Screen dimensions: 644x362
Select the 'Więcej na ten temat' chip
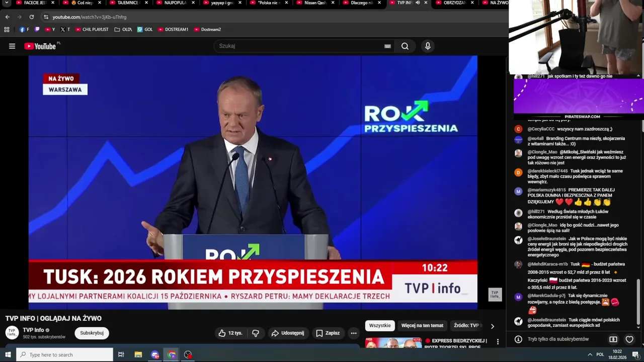pyautogui.click(x=422, y=326)
